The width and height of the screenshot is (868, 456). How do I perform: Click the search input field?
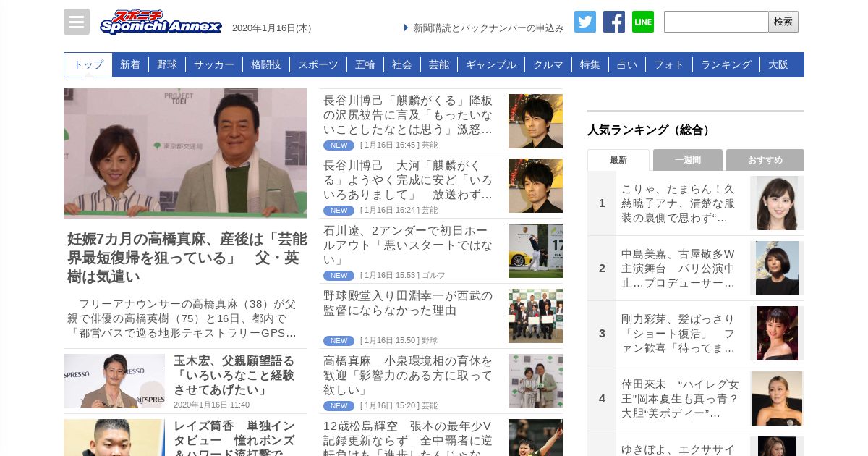[716, 22]
